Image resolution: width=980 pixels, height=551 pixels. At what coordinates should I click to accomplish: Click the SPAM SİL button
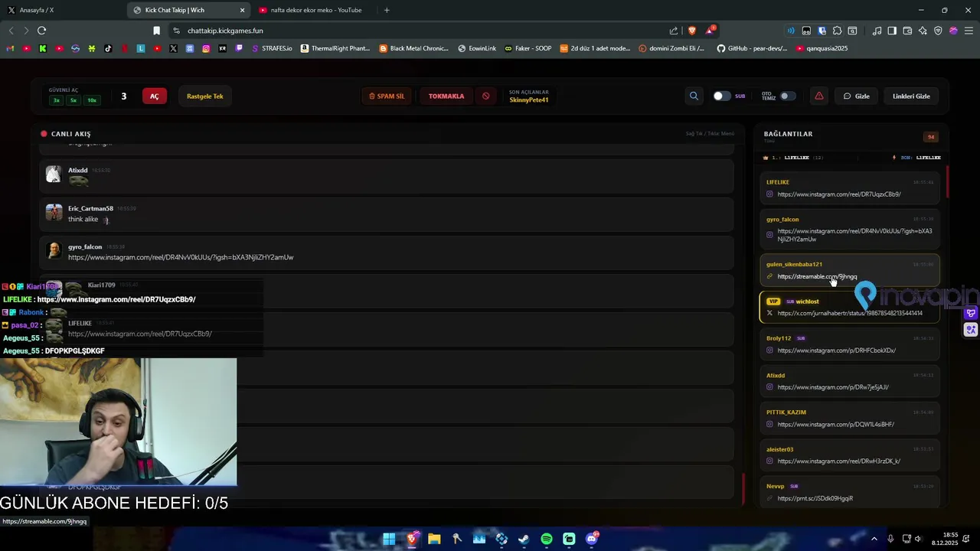(x=387, y=96)
